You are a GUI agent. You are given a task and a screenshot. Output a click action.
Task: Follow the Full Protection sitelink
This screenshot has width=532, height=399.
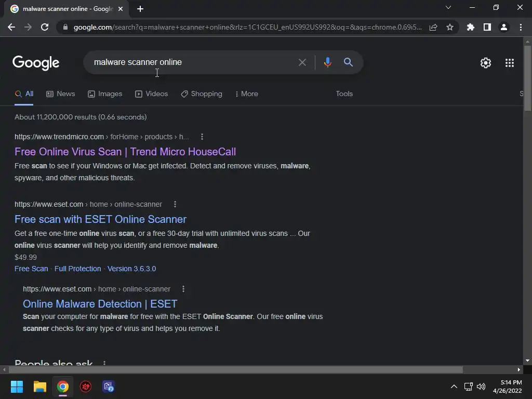pos(78,269)
